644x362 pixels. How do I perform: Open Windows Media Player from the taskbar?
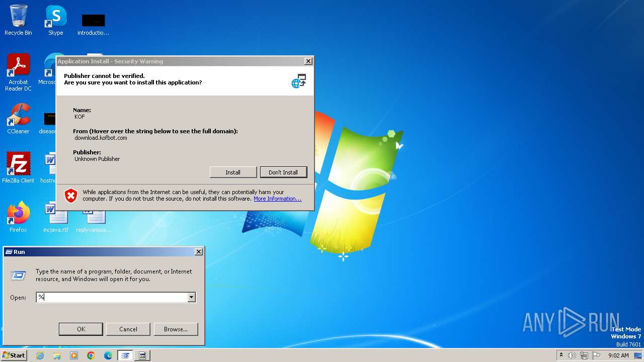click(x=74, y=355)
